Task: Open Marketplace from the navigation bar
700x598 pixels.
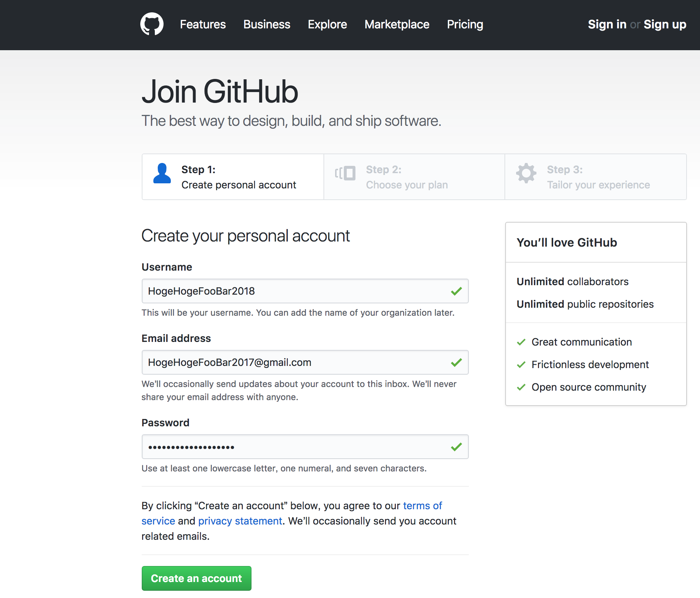Action: pos(397,24)
